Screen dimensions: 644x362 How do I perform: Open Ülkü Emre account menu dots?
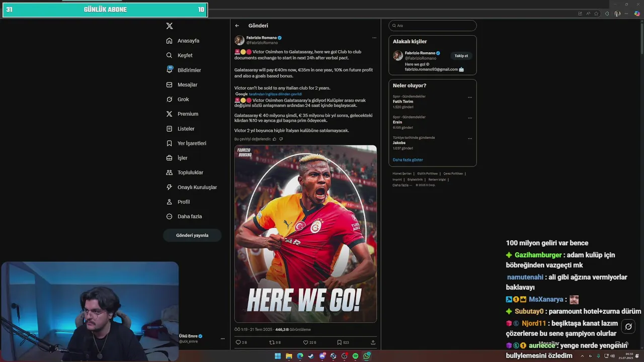[222, 339]
